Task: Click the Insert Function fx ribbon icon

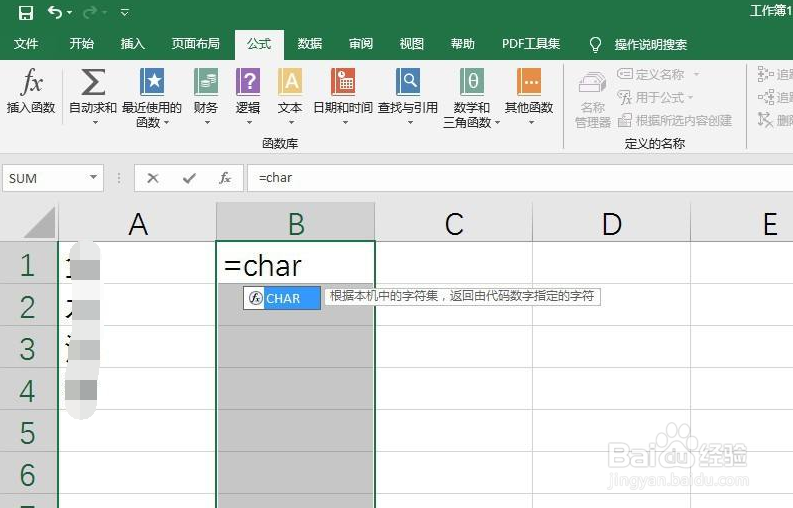Action: pyautogui.click(x=31, y=84)
